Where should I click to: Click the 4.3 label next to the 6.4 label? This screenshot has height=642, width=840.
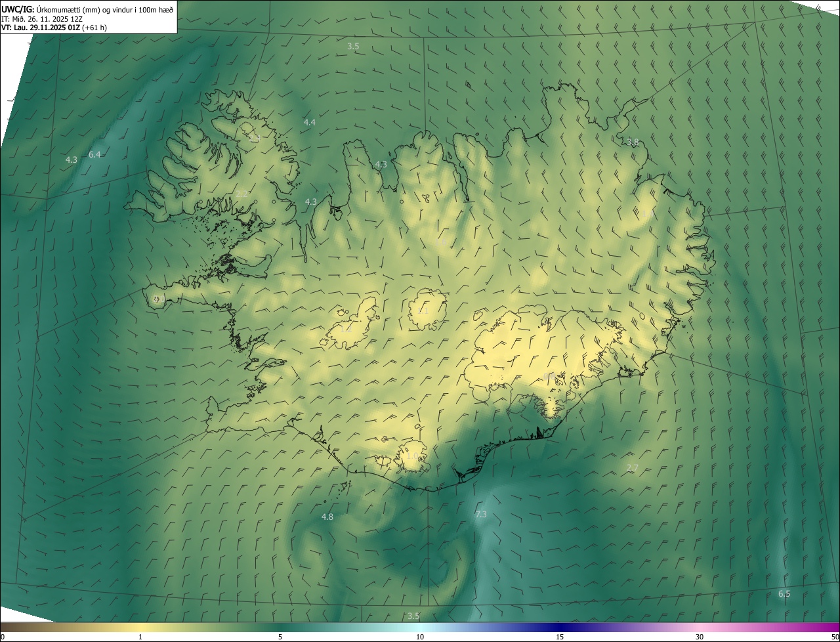click(72, 160)
